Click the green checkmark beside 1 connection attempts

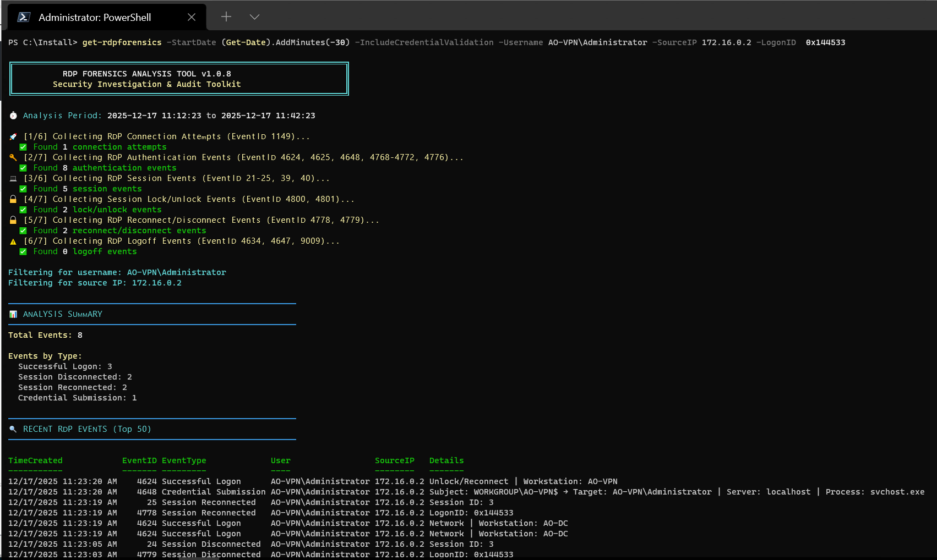pyautogui.click(x=23, y=147)
